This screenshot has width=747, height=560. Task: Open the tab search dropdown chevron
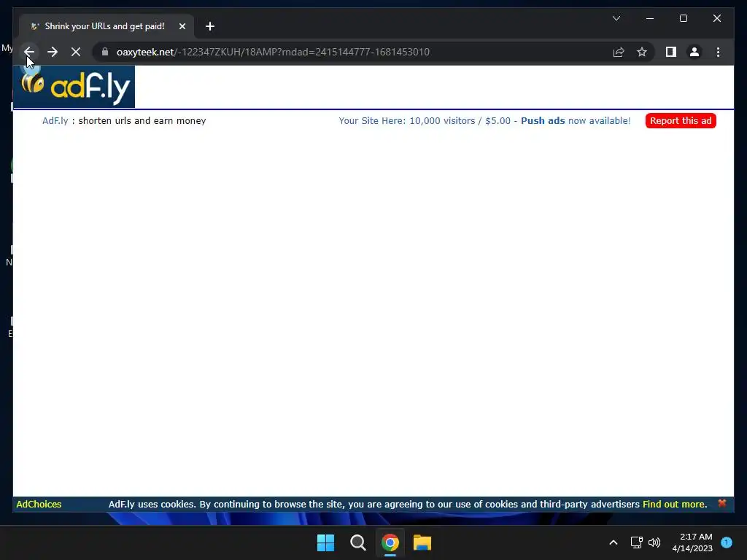click(x=616, y=18)
